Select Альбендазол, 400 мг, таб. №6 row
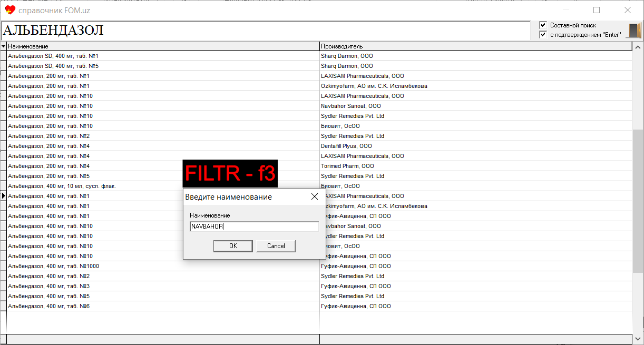644x345 pixels. 163,306
